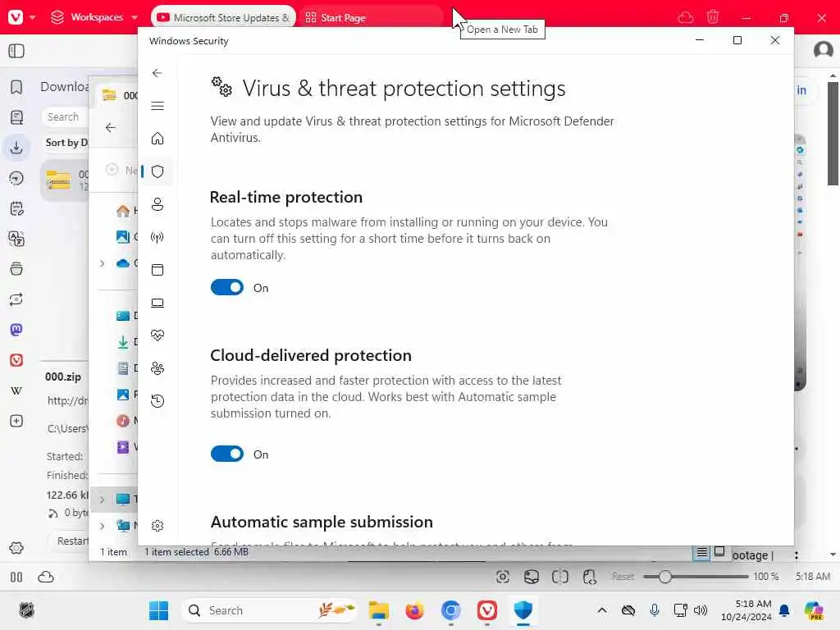
Task: Open Vivaldi settings gear in sidebar
Action: (16, 548)
